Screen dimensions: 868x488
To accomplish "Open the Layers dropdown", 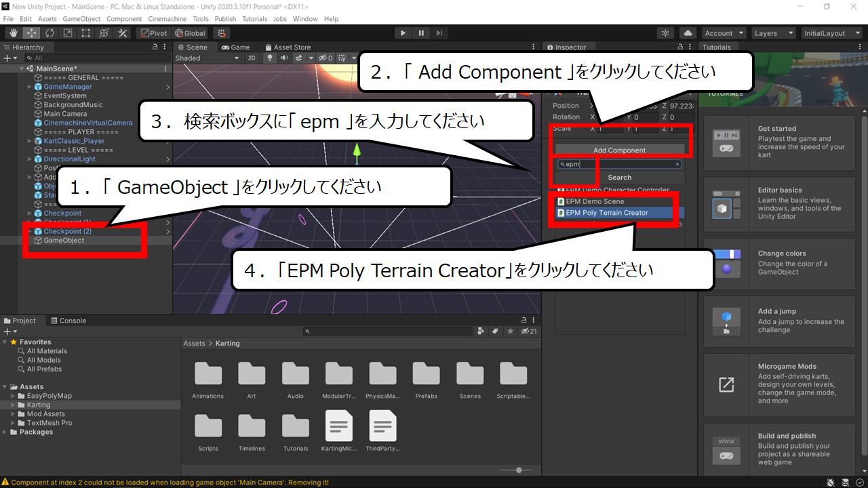I will (773, 33).
